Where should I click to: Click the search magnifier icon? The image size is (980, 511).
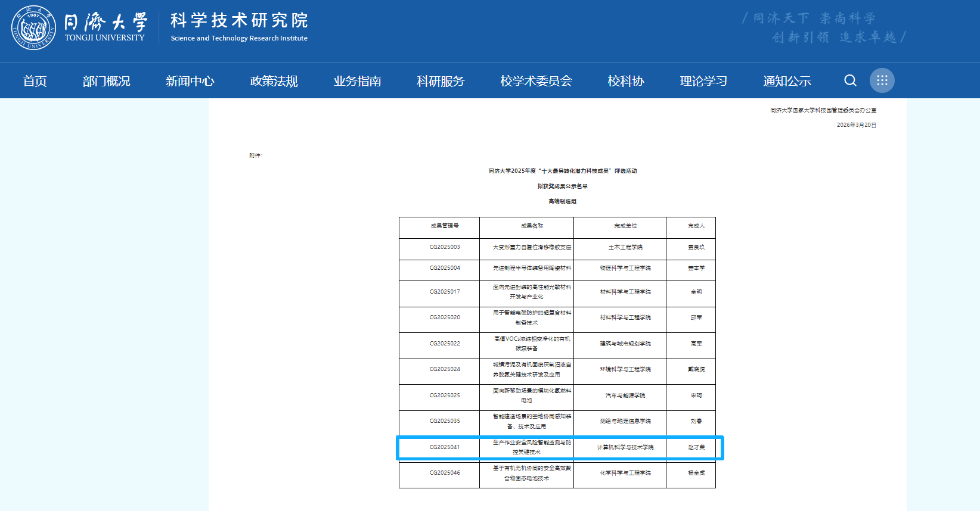click(x=850, y=80)
